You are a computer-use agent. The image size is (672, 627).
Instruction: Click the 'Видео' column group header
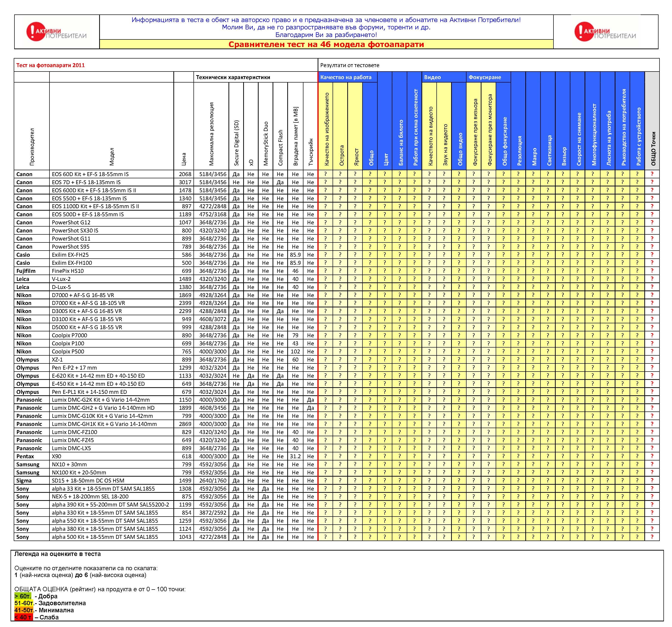(x=432, y=77)
